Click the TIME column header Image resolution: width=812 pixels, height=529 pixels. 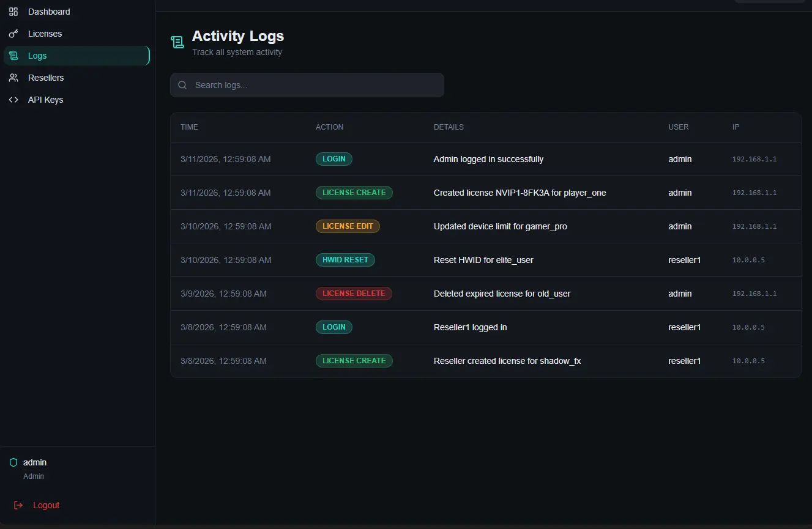189,127
